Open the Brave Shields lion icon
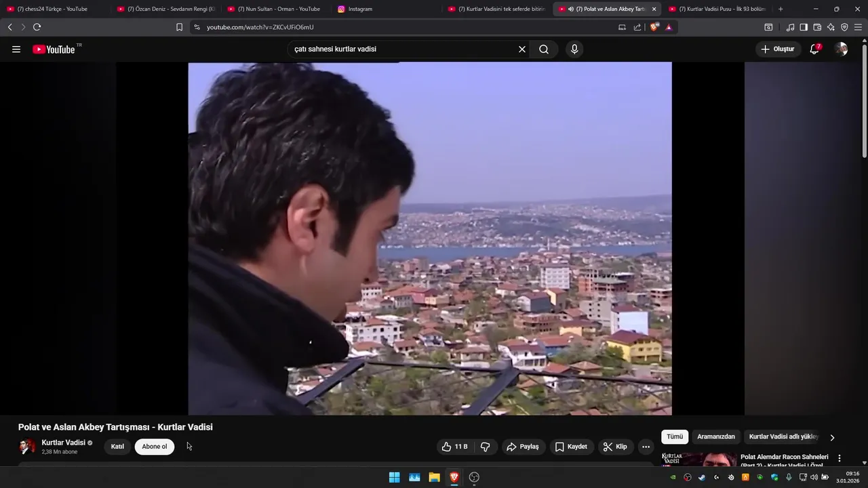Image resolution: width=868 pixels, height=488 pixels. point(654,27)
